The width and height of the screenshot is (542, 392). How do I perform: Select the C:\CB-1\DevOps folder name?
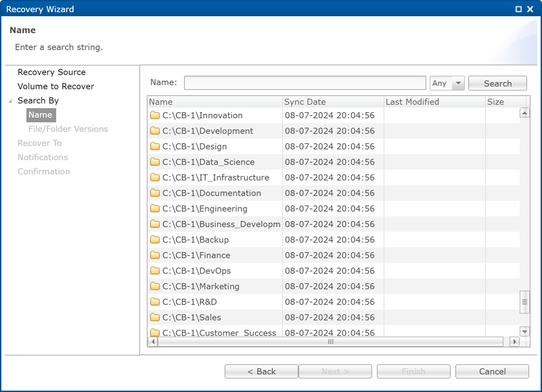click(x=197, y=271)
